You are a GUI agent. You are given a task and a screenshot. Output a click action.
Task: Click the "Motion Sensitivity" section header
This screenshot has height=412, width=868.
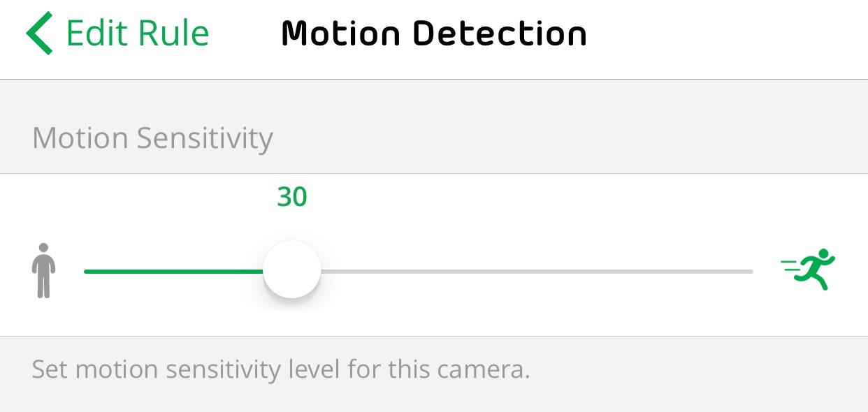click(152, 138)
